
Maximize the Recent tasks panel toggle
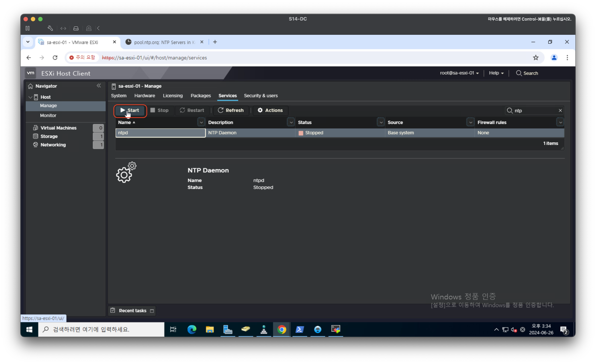click(152, 311)
